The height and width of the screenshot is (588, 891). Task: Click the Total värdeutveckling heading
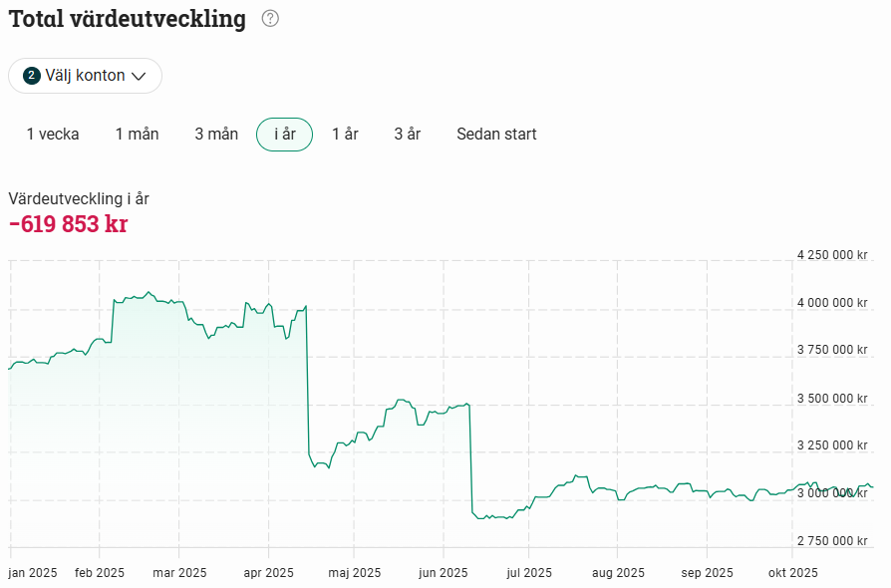(x=128, y=19)
